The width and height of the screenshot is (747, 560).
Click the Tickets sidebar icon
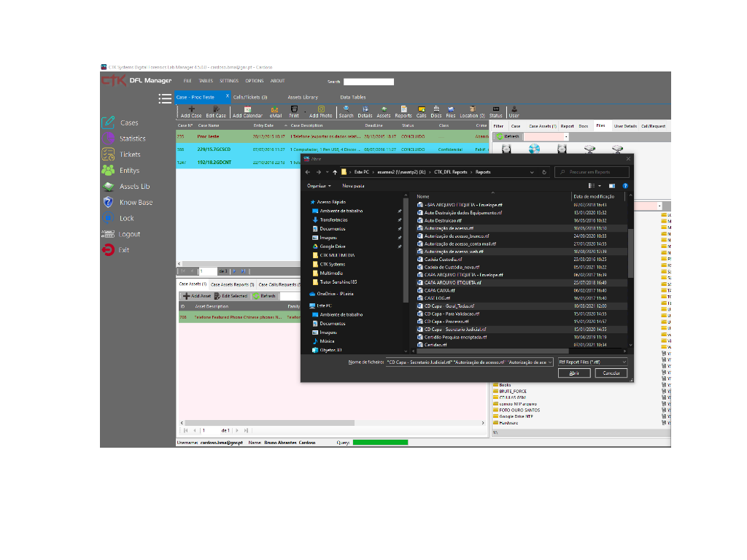108,155
